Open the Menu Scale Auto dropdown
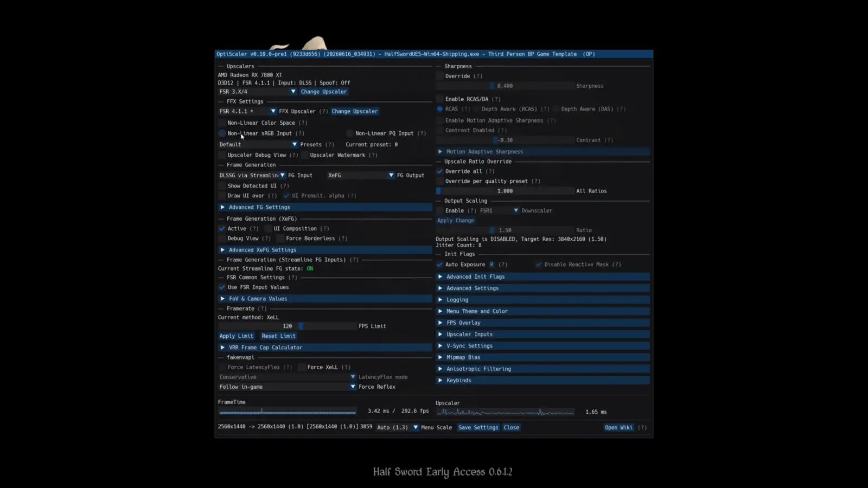 click(x=398, y=428)
